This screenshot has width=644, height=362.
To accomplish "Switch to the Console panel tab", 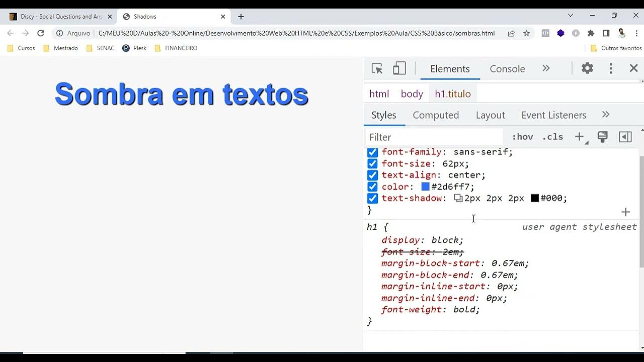I will pyautogui.click(x=507, y=69).
